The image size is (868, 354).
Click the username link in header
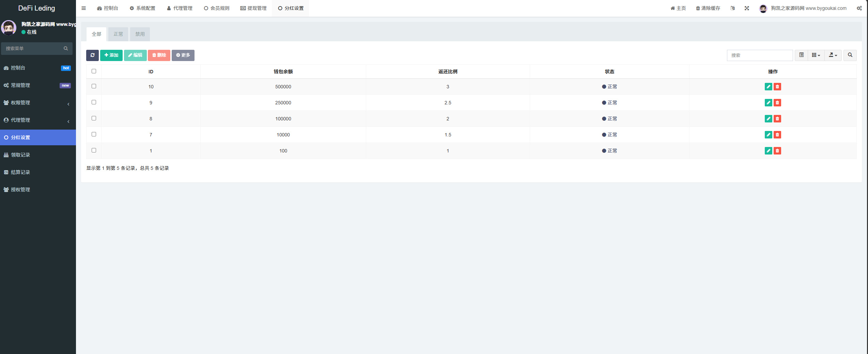tap(809, 8)
